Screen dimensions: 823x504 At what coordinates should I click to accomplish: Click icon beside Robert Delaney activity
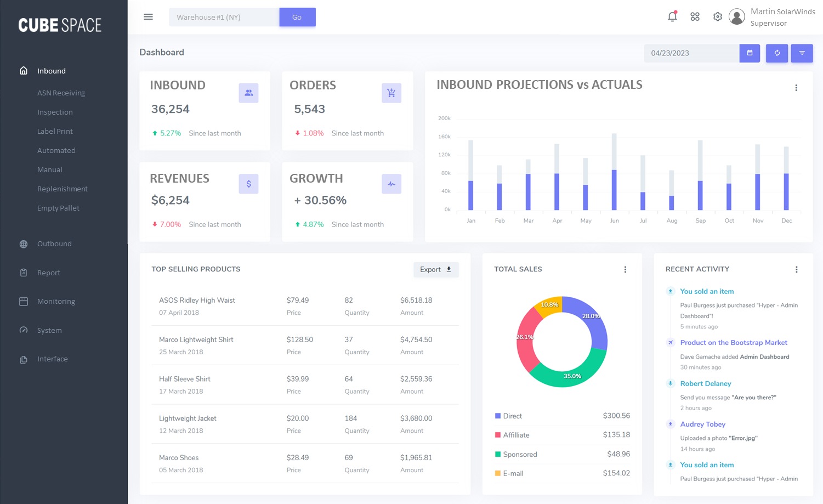670,383
